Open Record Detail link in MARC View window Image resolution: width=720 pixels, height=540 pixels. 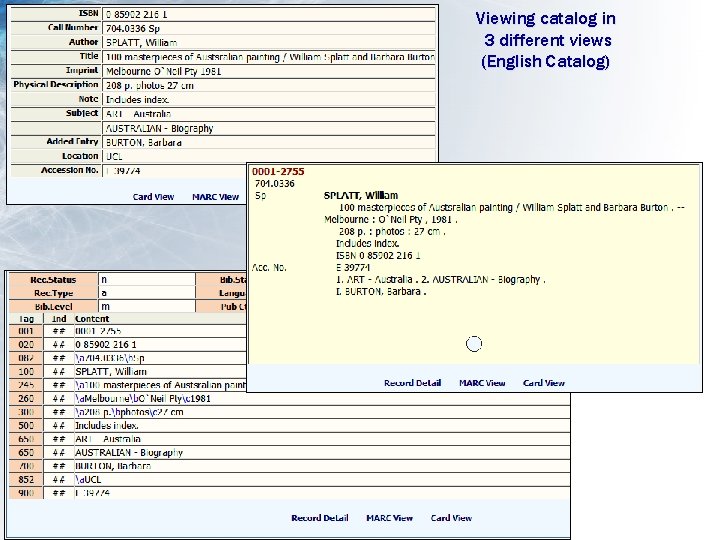[x=320, y=518]
